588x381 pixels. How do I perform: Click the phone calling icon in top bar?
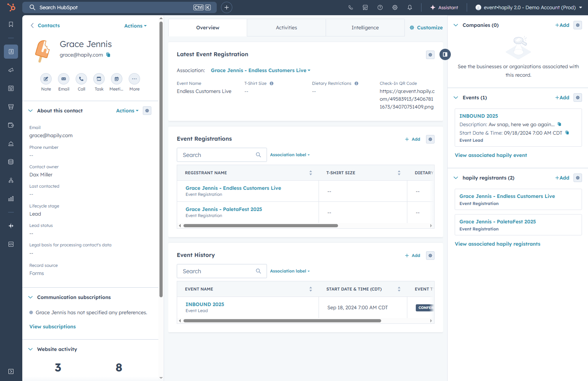(x=350, y=7)
